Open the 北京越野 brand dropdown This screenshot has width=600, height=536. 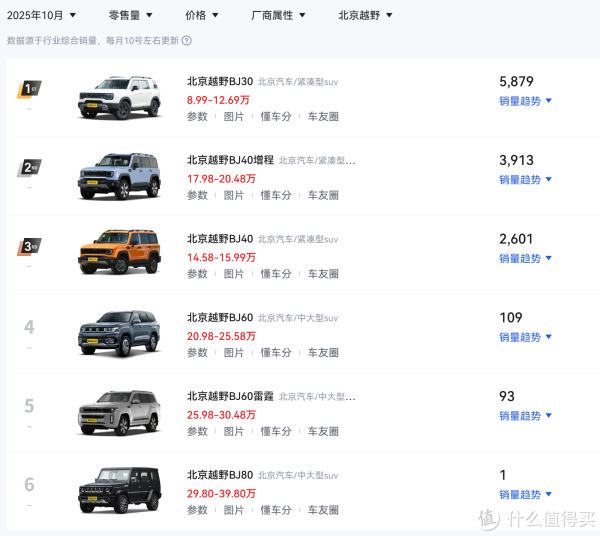365,15
